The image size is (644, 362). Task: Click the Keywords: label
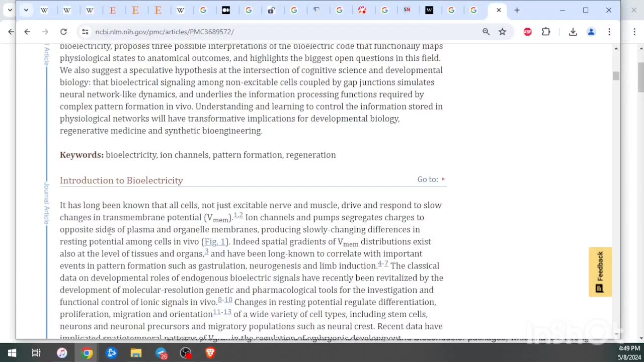(x=82, y=155)
